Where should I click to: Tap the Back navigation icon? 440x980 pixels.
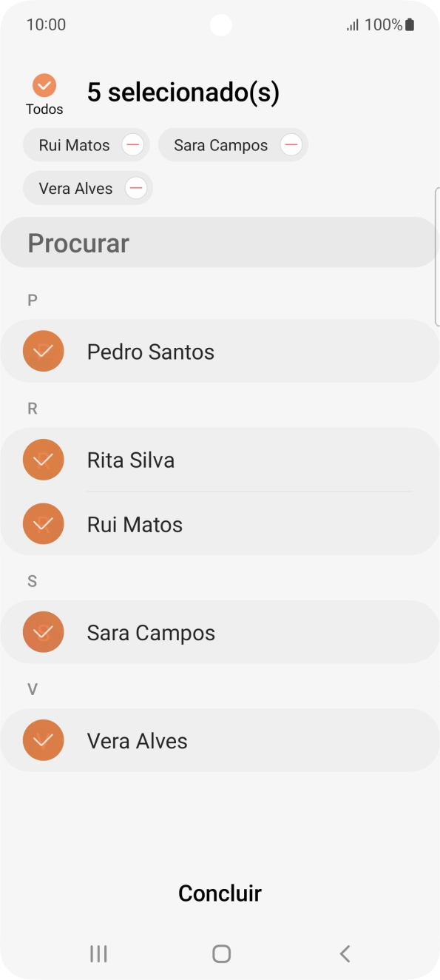pos(344,953)
